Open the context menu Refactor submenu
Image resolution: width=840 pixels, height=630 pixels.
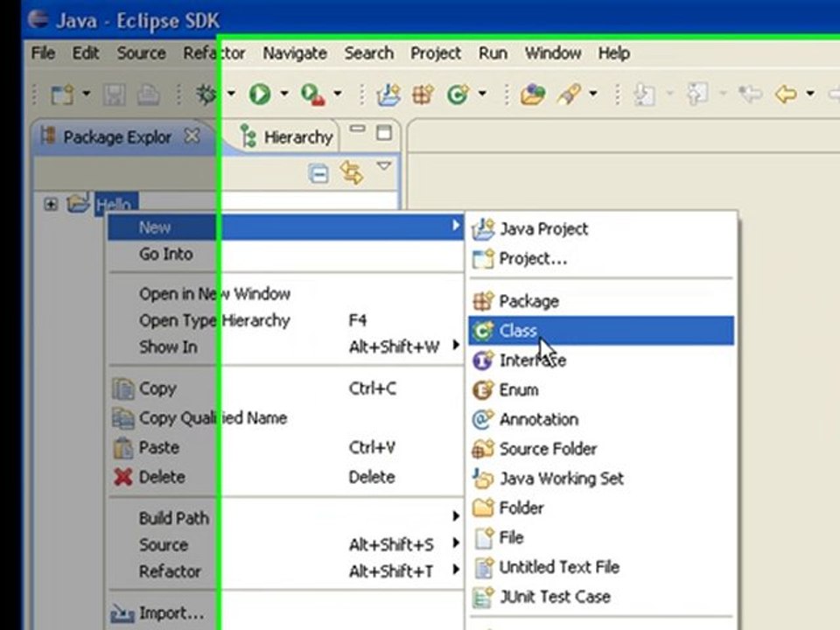tap(286, 571)
